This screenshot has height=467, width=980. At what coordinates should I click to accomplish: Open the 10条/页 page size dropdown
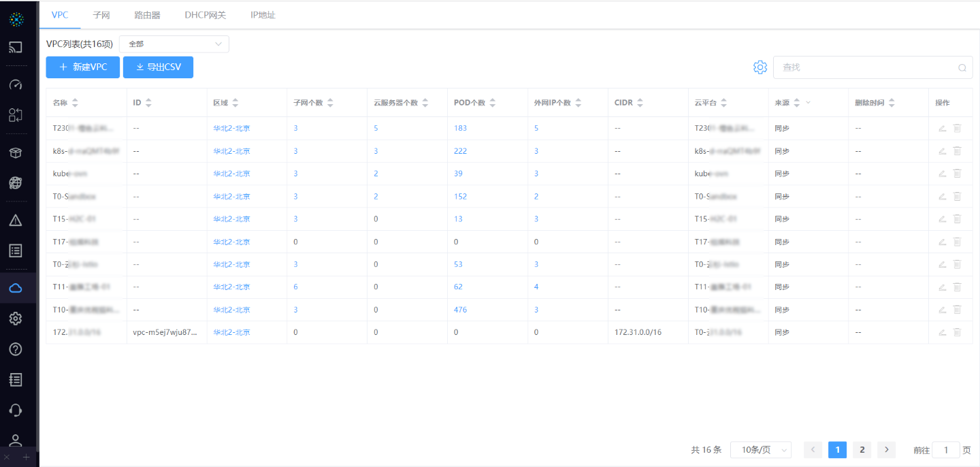[x=760, y=450]
